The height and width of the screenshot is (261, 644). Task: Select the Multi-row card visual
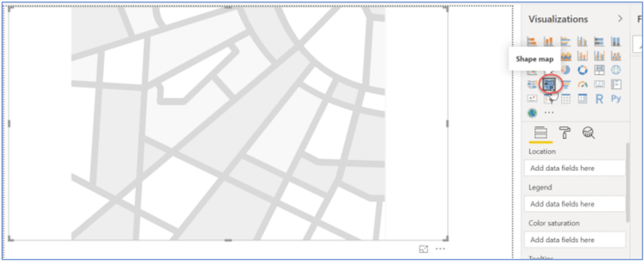click(616, 85)
